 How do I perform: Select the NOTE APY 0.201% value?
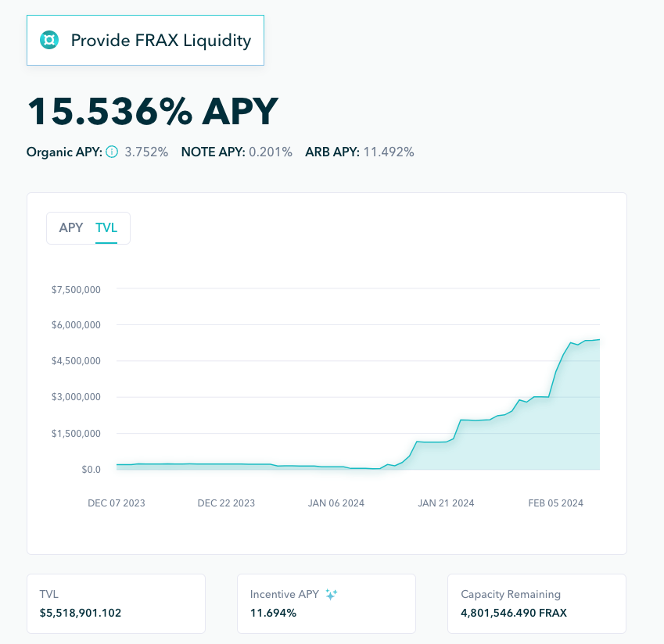[271, 152]
